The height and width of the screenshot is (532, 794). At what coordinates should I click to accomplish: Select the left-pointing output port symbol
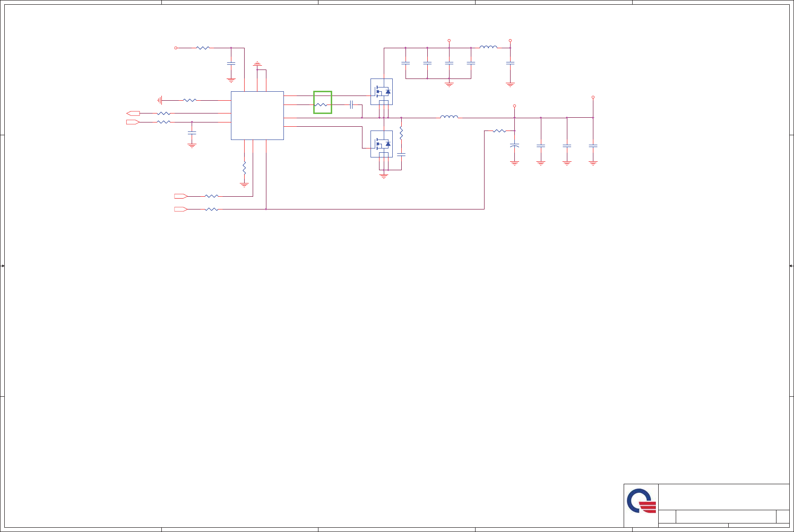133,113
